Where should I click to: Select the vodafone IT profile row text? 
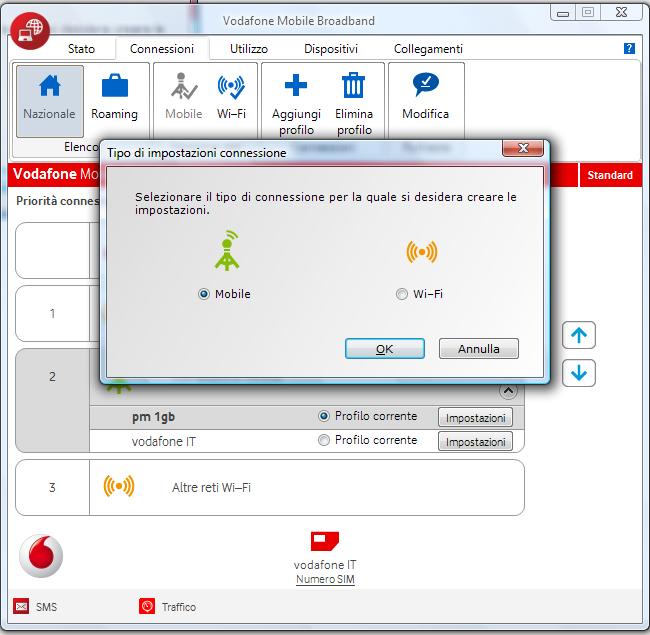tap(163, 441)
